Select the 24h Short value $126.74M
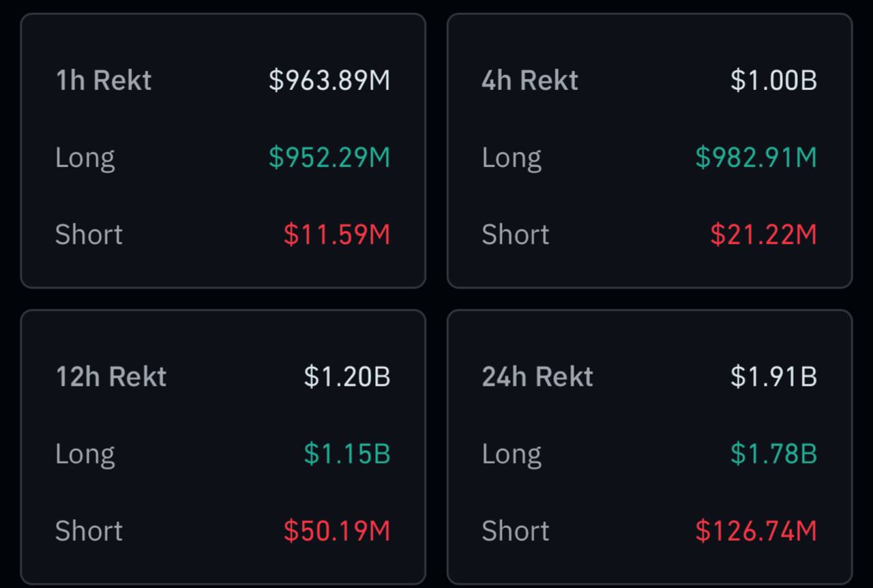 756,531
